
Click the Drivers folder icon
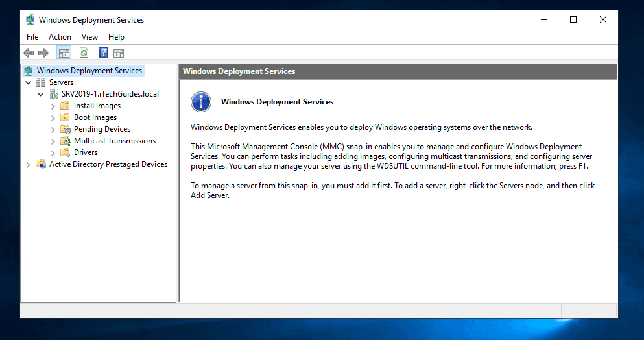[x=66, y=152]
